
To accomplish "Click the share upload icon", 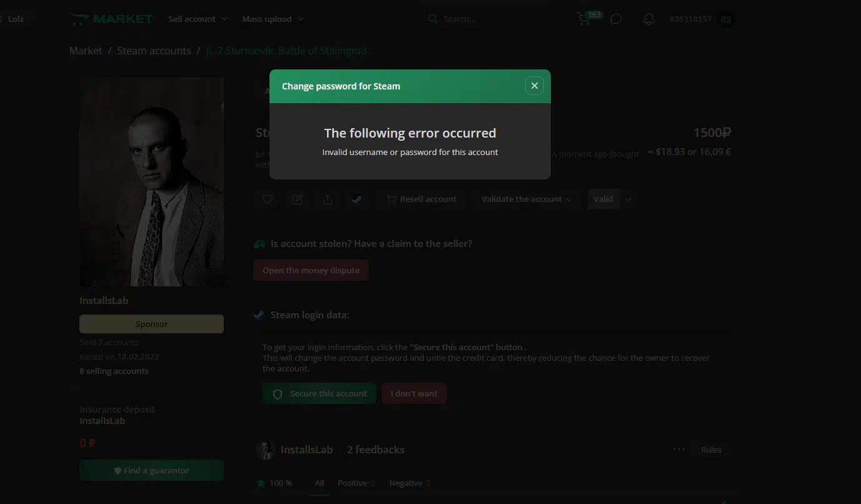I will tap(328, 199).
